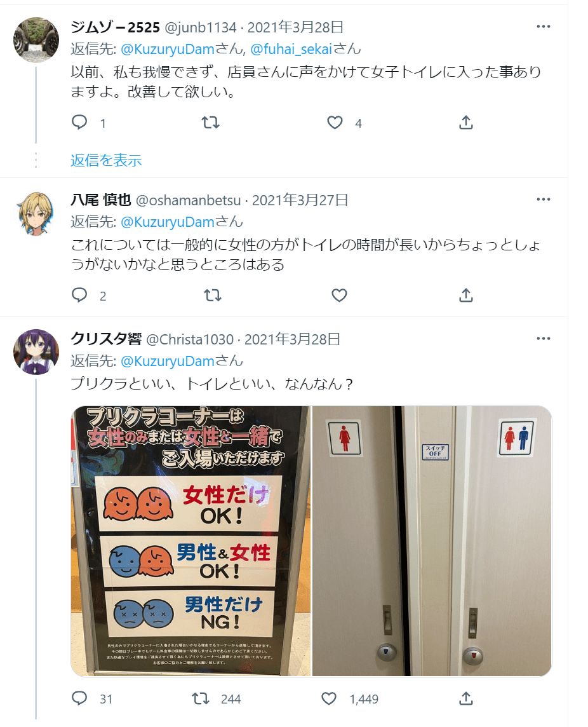Share ジムゾー2525's tweet
The width and height of the screenshot is (588, 727).
click(x=465, y=123)
